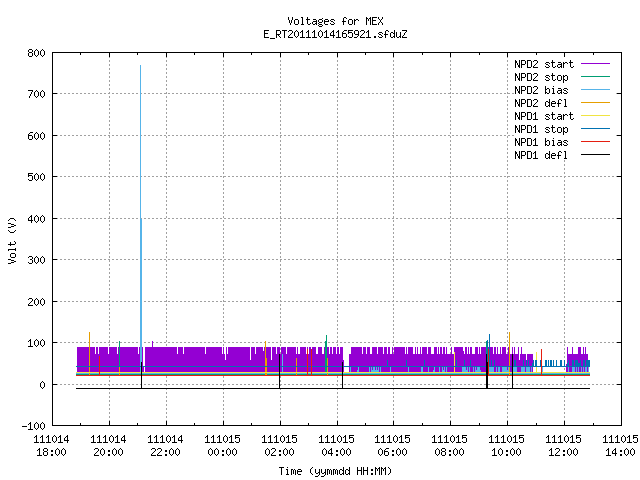Viewport: 640px width, 480px height.
Task: Click the NPD1 start yellow legend line
Action: pos(595,116)
